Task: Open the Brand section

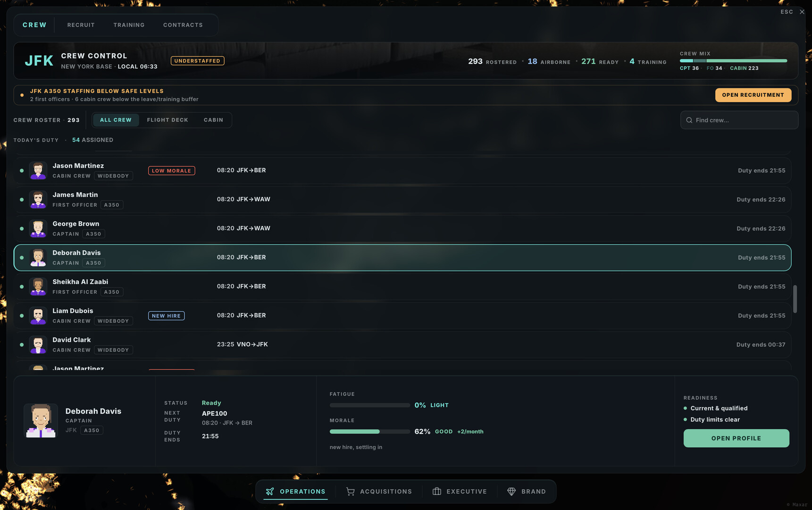Action: [527, 492]
